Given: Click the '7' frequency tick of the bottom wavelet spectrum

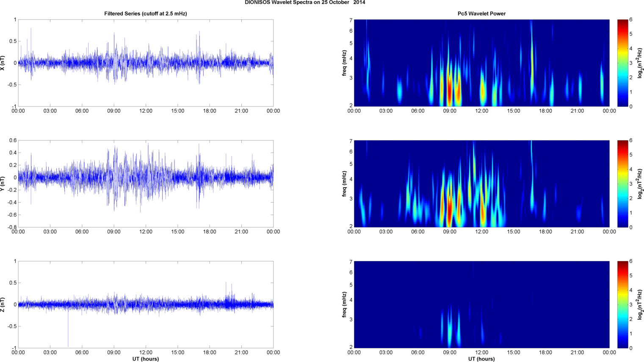Looking at the screenshot, I should coord(351,262).
